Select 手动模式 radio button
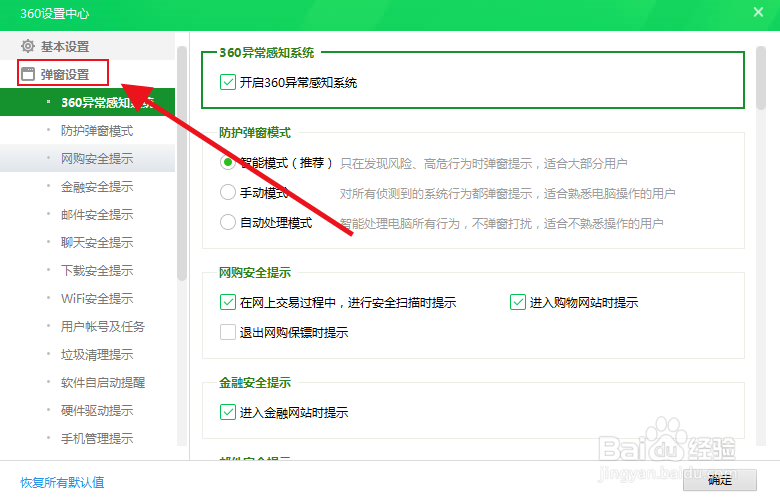This screenshot has width=780, height=500. [x=227, y=193]
